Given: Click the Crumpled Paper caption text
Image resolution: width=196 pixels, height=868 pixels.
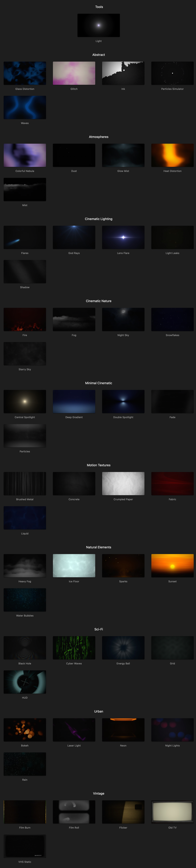Looking at the screenshot, I should tap(123, 499).
